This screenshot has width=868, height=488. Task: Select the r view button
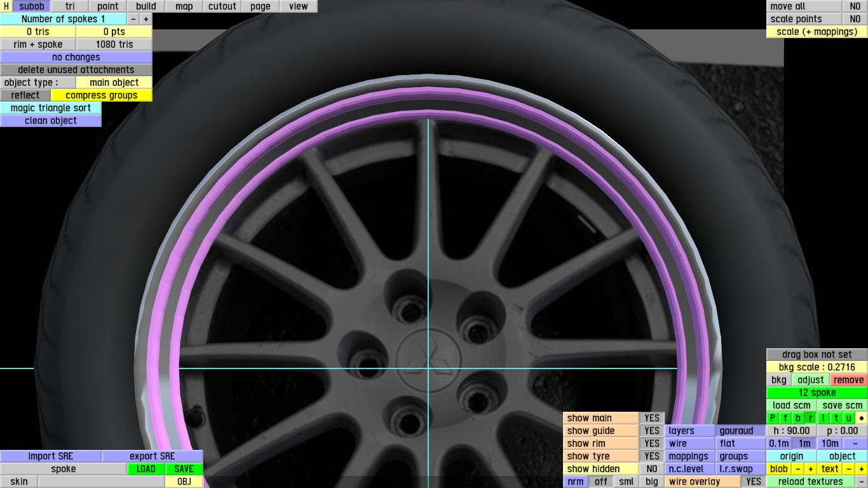coord(811,418)
